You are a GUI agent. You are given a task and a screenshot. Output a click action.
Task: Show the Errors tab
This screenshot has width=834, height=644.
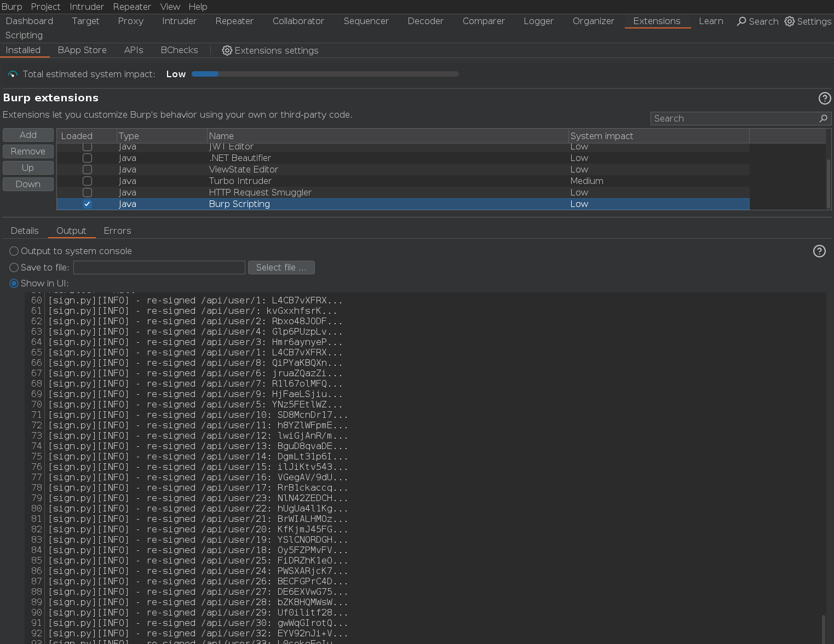coord(117,231)
